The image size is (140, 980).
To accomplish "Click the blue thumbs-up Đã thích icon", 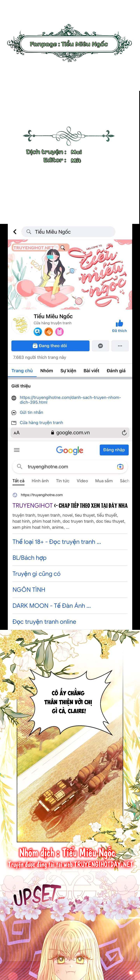I will 119,323.
